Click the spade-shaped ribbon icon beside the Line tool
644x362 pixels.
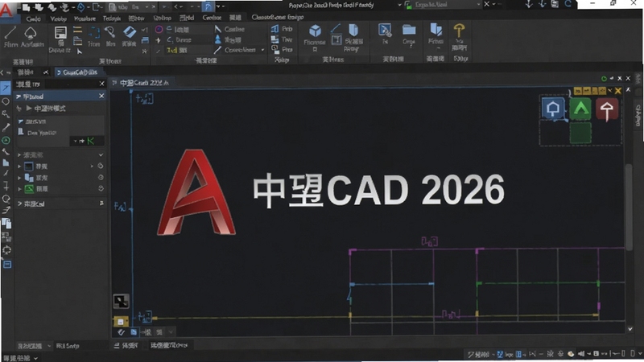coord(31,33)
